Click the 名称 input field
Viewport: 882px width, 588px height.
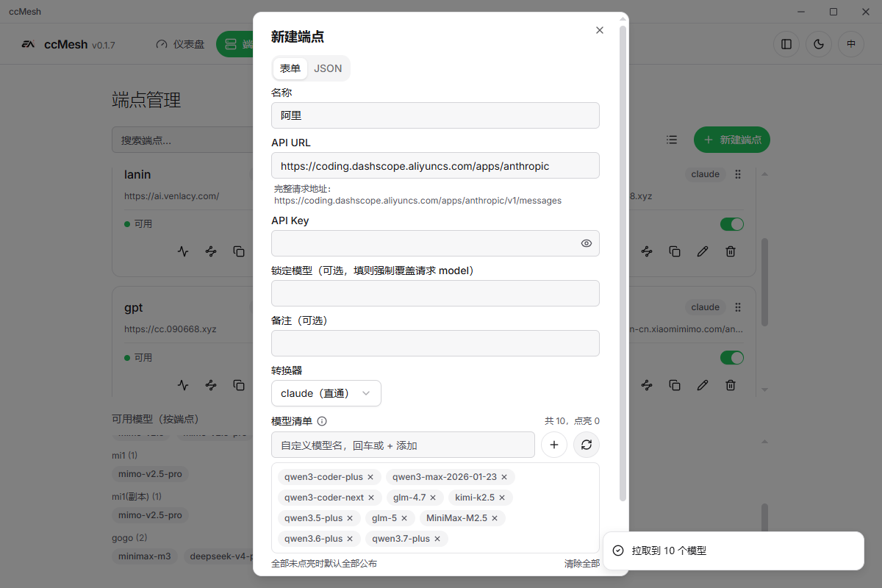pos(435,115)
